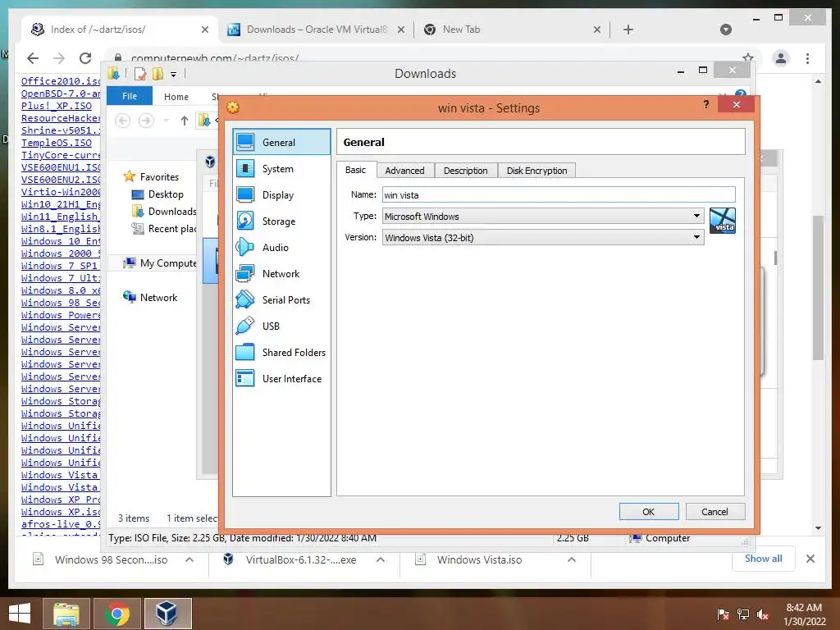
Task: Click the network tray icon
Action: [x=743, y=614]
